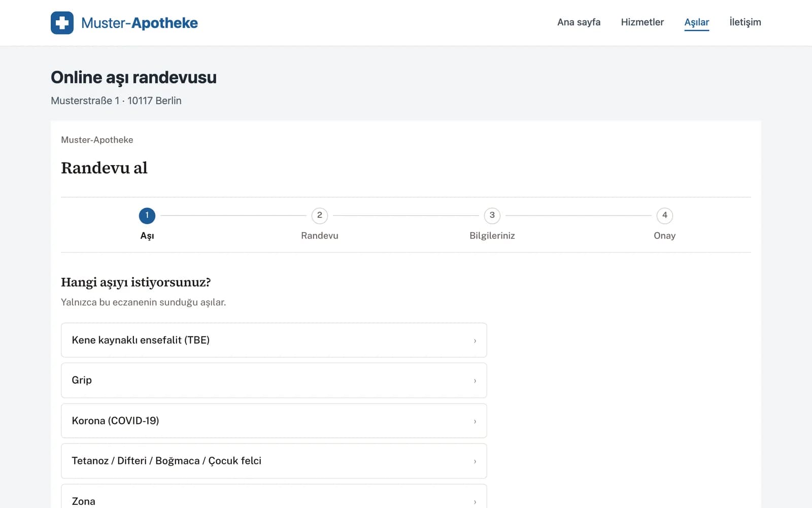The width and height of the screenshot is (812, 508).
Task: Click the chevron on the Grip row
Action: point(475,381)
